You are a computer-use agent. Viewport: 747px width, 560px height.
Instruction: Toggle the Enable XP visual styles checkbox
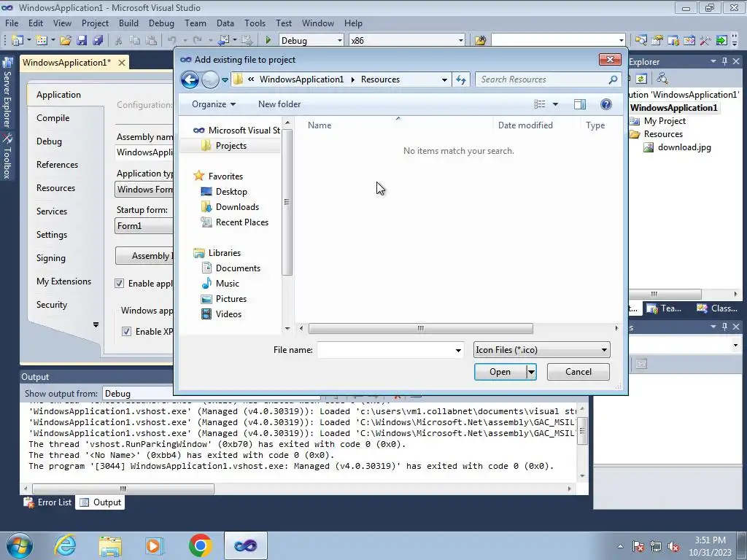tap(126, 332)
